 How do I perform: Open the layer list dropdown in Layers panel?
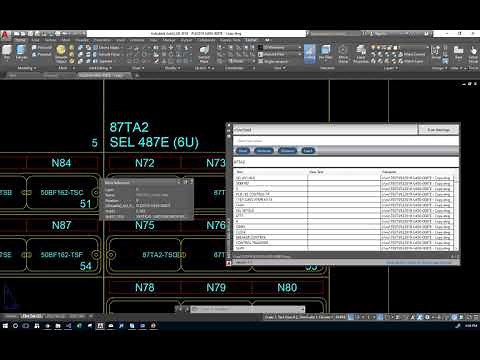click(399, 48)
